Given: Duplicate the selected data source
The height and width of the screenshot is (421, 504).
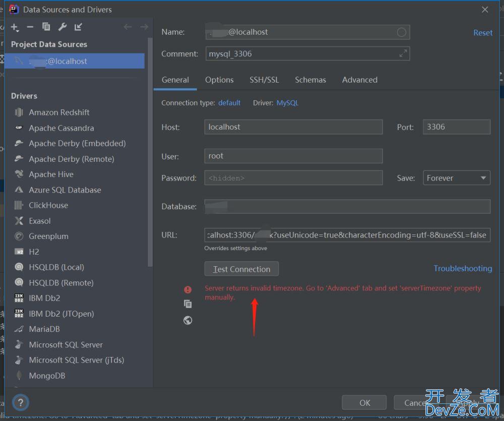Looking at the screenshot, I should pyautogui.click(x=46, y=27).
